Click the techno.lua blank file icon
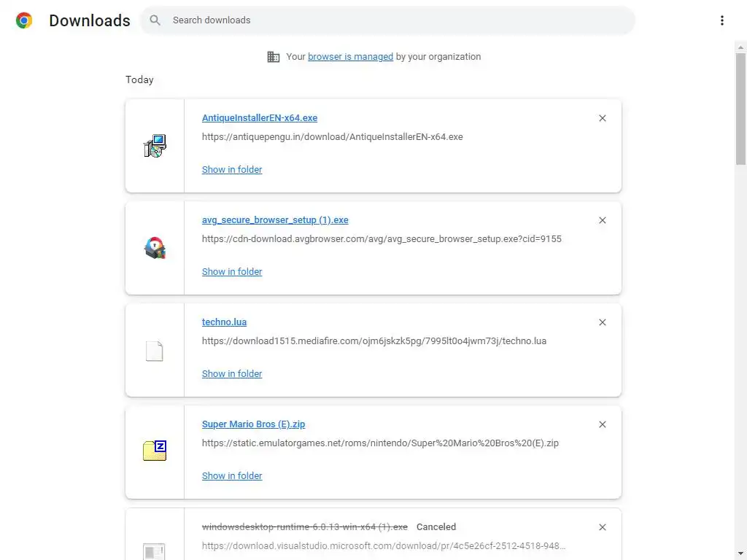Image resolution: width=747 pixels, height=560 pixels. coord(155,351)
